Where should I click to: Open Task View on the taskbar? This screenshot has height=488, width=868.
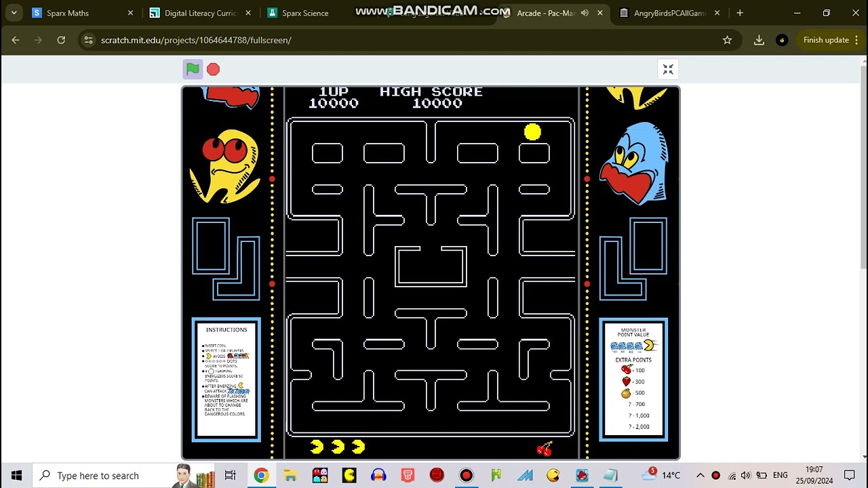[x=231, y=475]
